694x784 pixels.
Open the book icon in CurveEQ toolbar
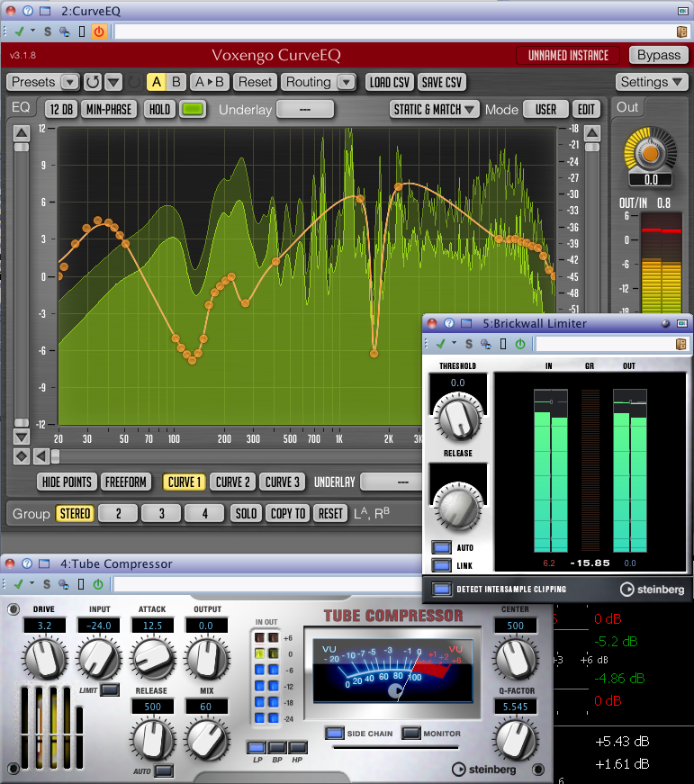coord(681,32)
